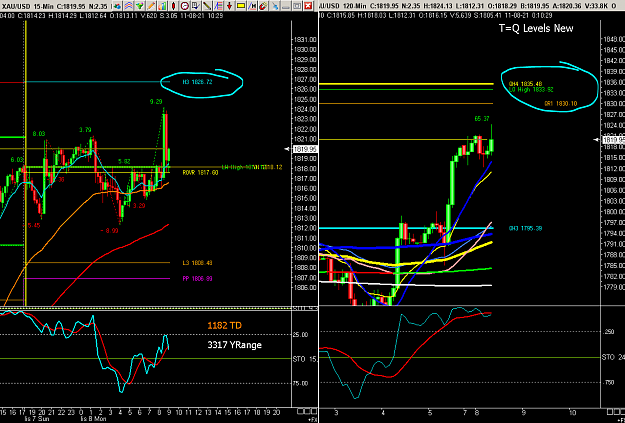
Task: Click the 6.03 green swing label
Action: pos(17,159)
